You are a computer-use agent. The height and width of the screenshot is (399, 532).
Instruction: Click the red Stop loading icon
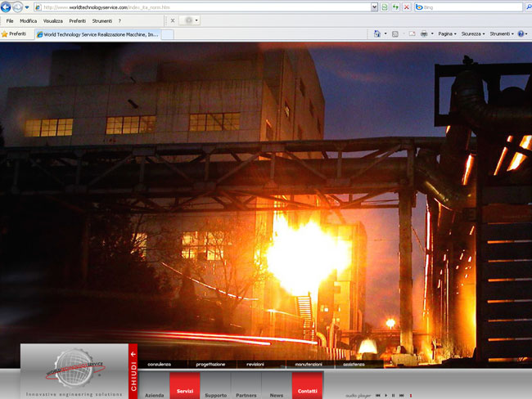(x=407, y=7)
